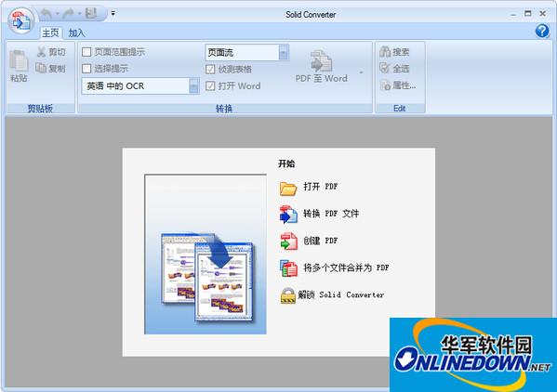Viewport: 557px width, 392px height.
Task: Enable the 页面范围提示 checkbox
Action: point(86,52)
